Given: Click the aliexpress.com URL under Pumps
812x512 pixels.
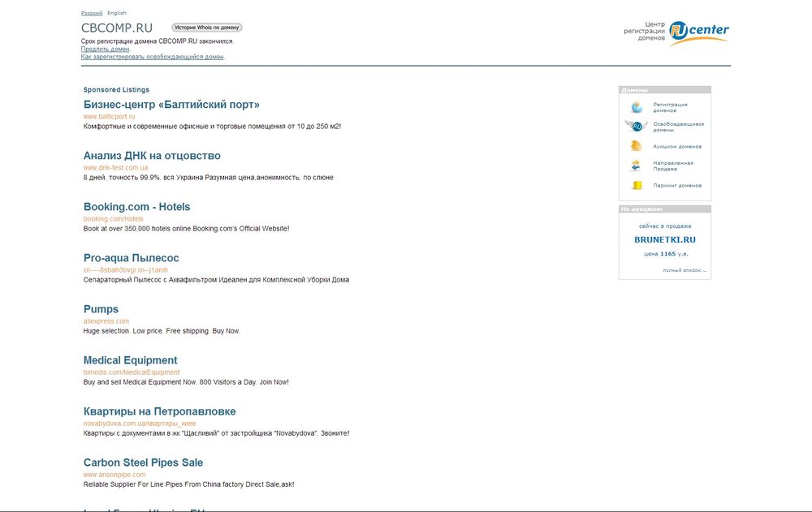Looking at the screenshot, I should 106,321.
